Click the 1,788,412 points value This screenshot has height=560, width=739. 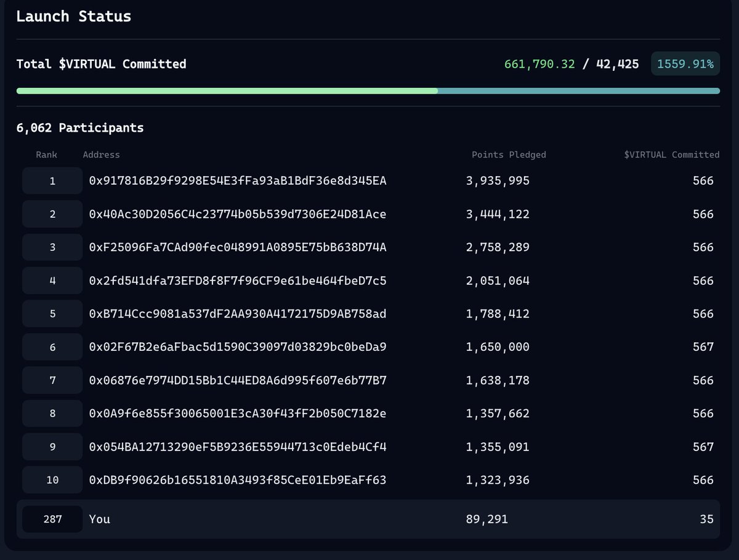pyautogui.click(x=498, y=314)
